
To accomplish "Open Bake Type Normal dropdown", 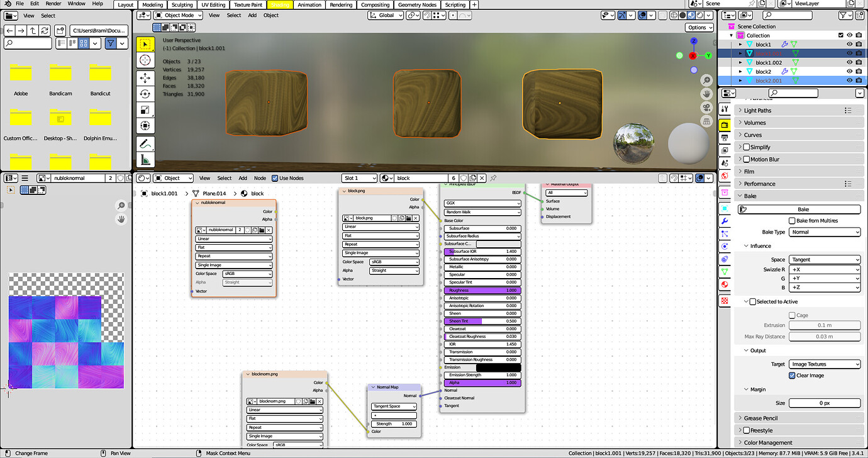I will [x=825, y=232].
